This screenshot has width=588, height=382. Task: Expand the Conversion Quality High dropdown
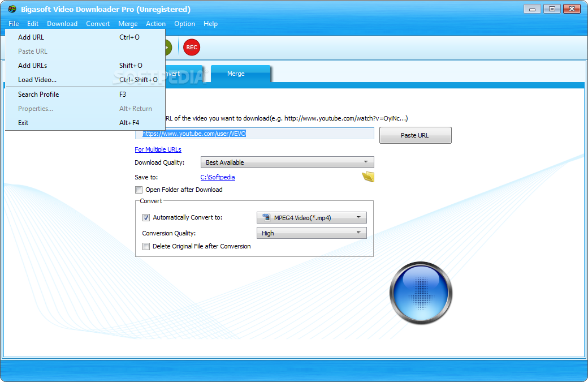point(312,233)
